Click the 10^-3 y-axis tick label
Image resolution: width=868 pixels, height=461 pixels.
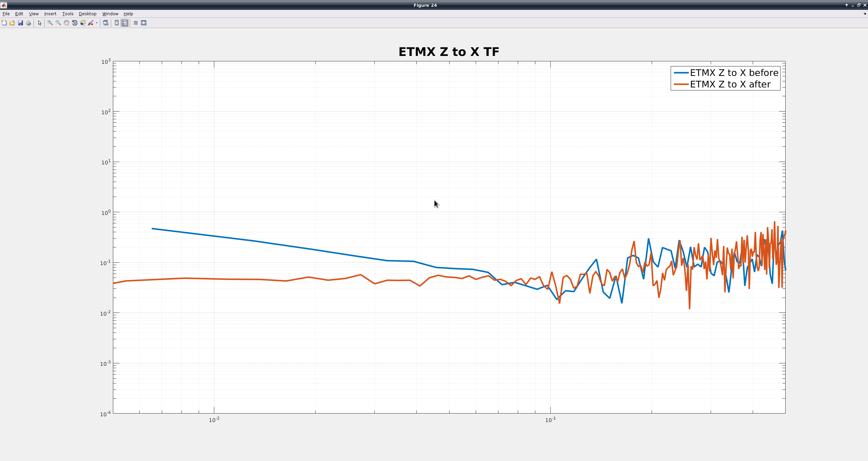point(105,363)
